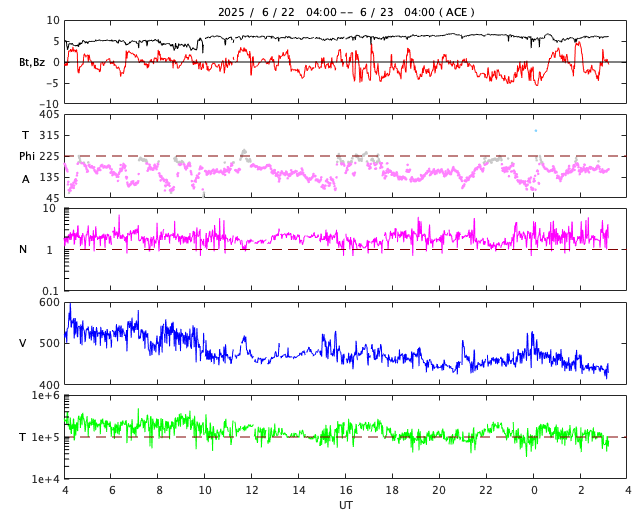Click the '400' velocity axis value
640x512 pixels.
point(49,385)
